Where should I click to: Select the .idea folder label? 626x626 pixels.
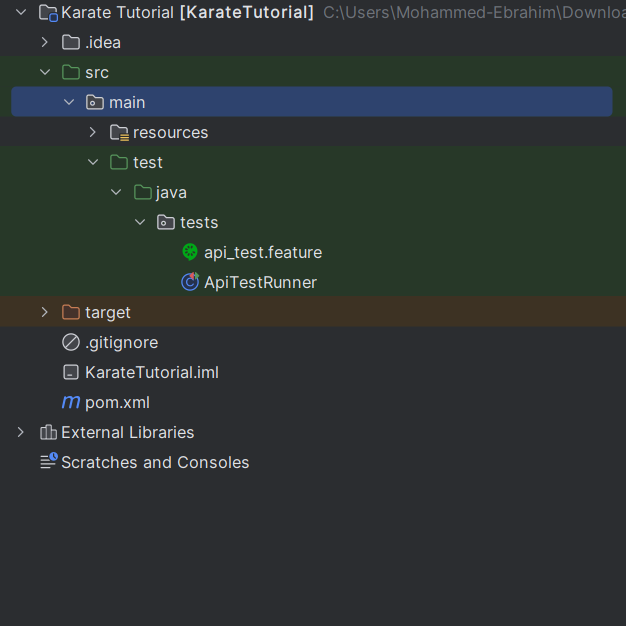point(103,42)
